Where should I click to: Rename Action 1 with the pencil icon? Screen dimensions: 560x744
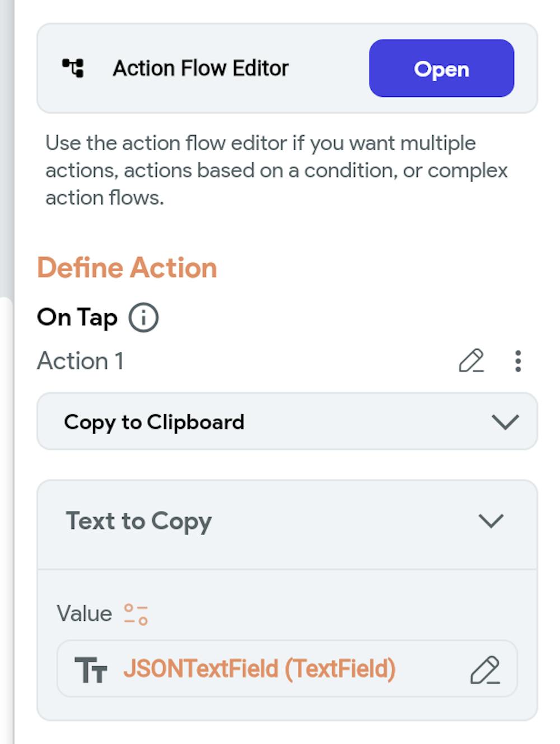tap(471, 361)
